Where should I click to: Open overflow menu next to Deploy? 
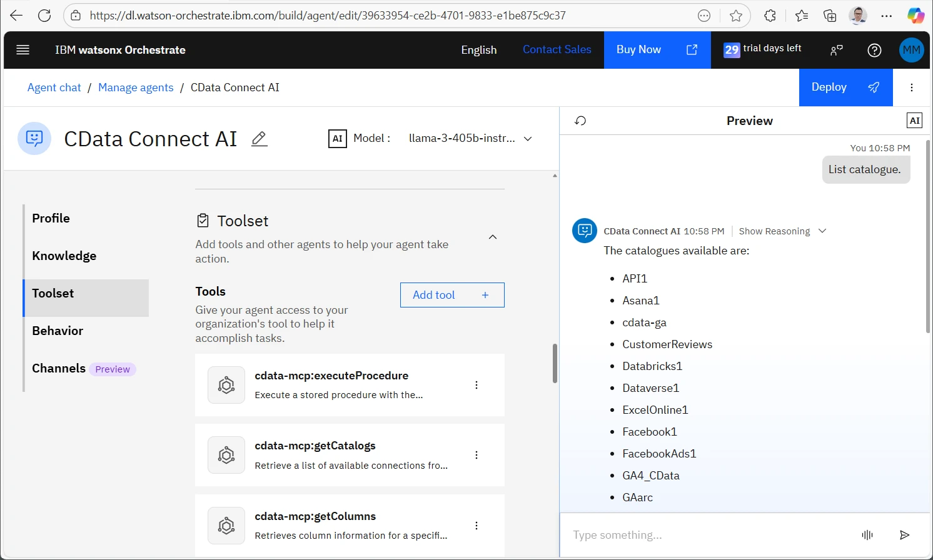[x=912, y=87]
